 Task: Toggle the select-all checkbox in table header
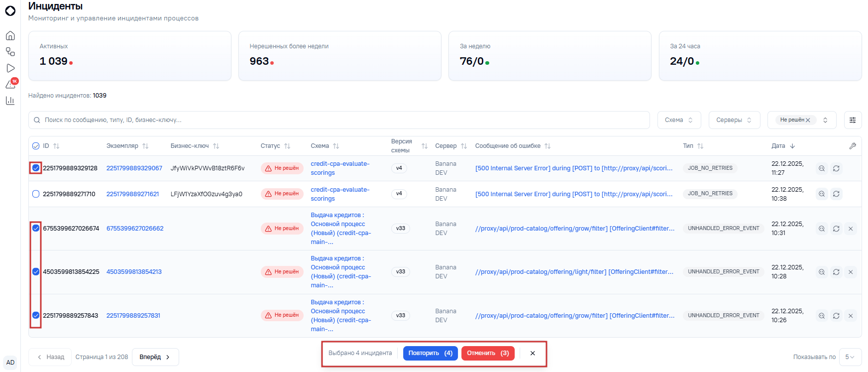pyautogui.click(x=36, y=146)
